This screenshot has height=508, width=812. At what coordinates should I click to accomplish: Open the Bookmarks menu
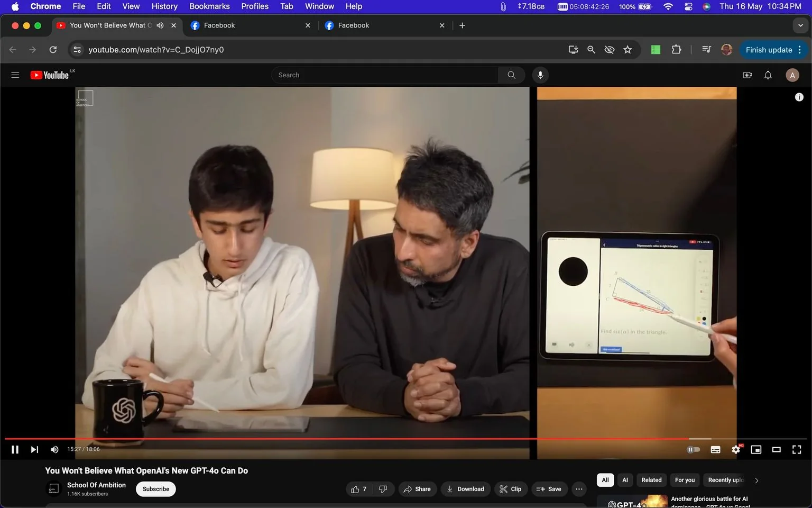[x=209, y=6]
